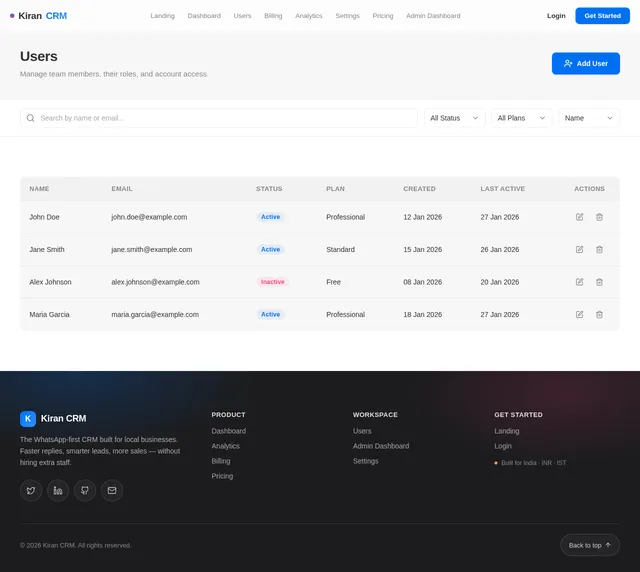Click the Name column header
Viewport: 640px width, 572px height.
[x=39, y=189]
